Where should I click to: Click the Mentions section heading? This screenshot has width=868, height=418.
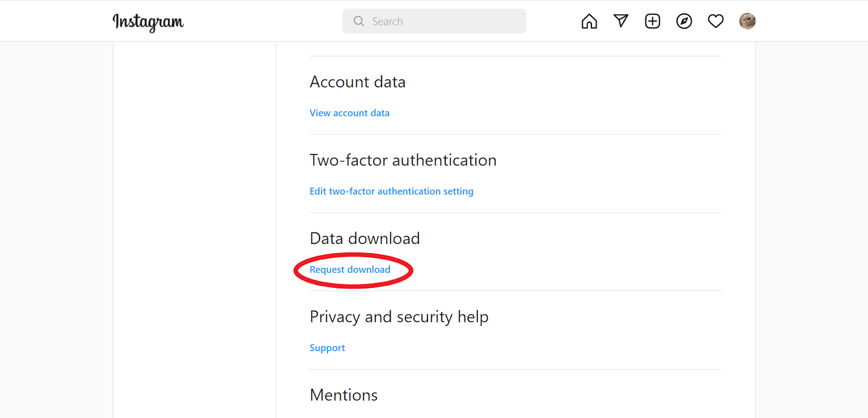343,395
